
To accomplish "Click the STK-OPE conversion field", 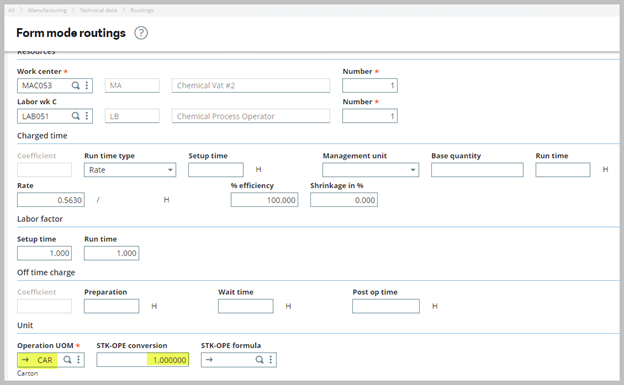I will pos(142,360).
